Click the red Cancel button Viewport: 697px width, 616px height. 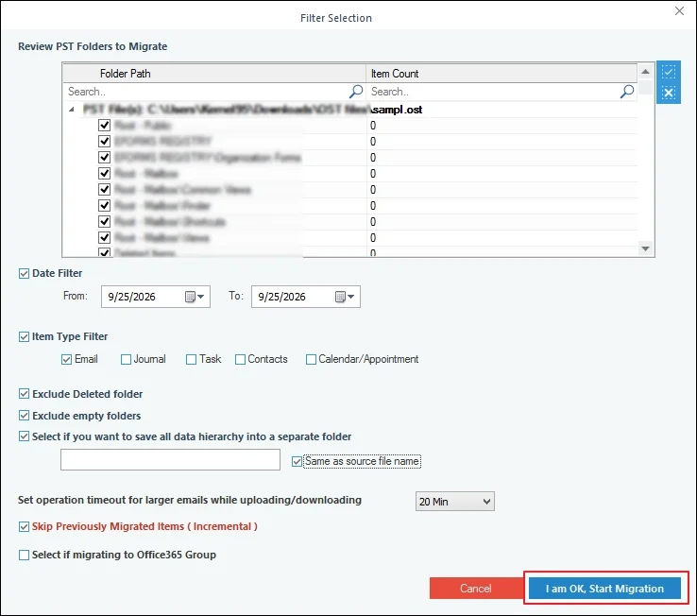click(476, 589)
